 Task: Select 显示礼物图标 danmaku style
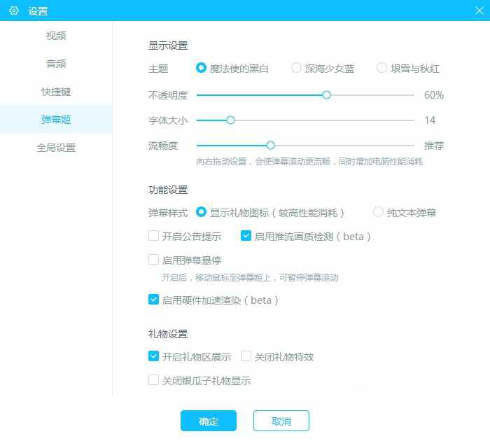pos(202,212)
